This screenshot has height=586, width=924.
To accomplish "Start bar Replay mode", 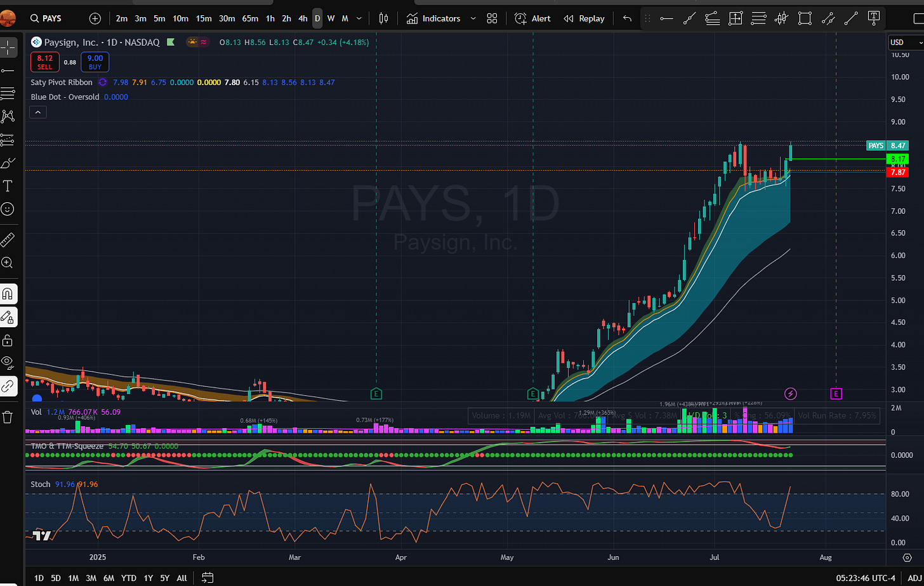I will (x=584, y=18).
